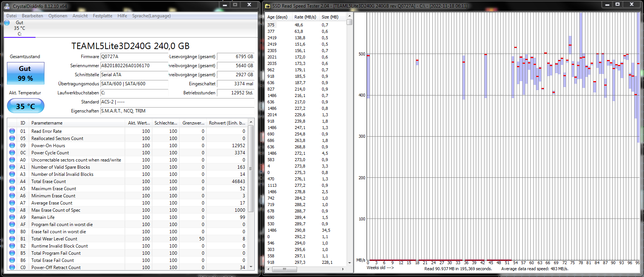Viewport: 644px width, 277px height.
Task: Click status icon for Power-On Hours row
Action: (x=12, y=146)
